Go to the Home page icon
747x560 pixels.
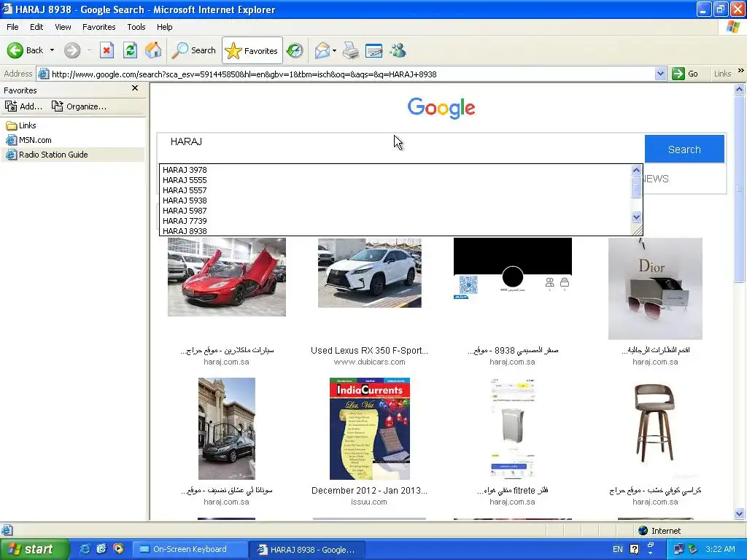153,50
